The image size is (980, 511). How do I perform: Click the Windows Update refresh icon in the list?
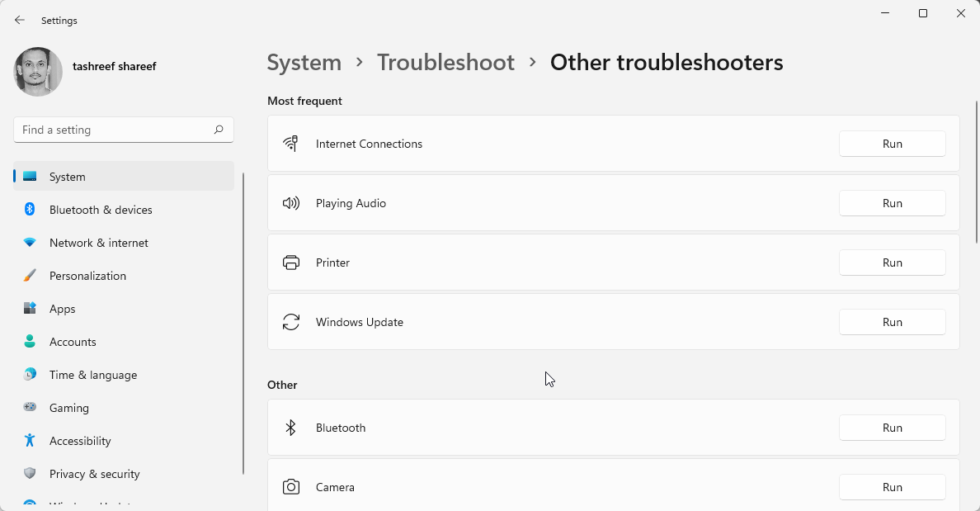pos(291,322)
